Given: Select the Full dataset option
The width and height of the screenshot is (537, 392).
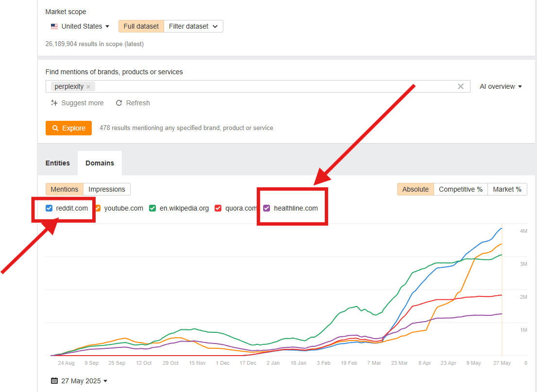Looking at the screenshot, I should pyautogui.click(x=141, y=26).
